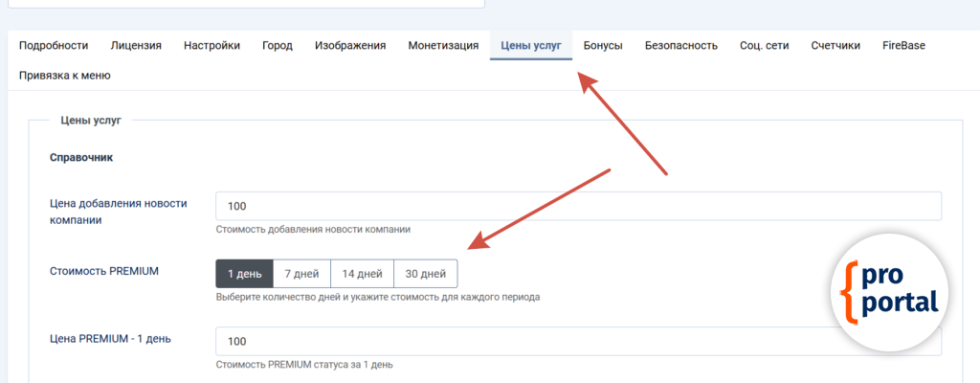The width and height of the screenshot is (980, 383).
Task: Click the company news price input field
Action: point(578,207)
